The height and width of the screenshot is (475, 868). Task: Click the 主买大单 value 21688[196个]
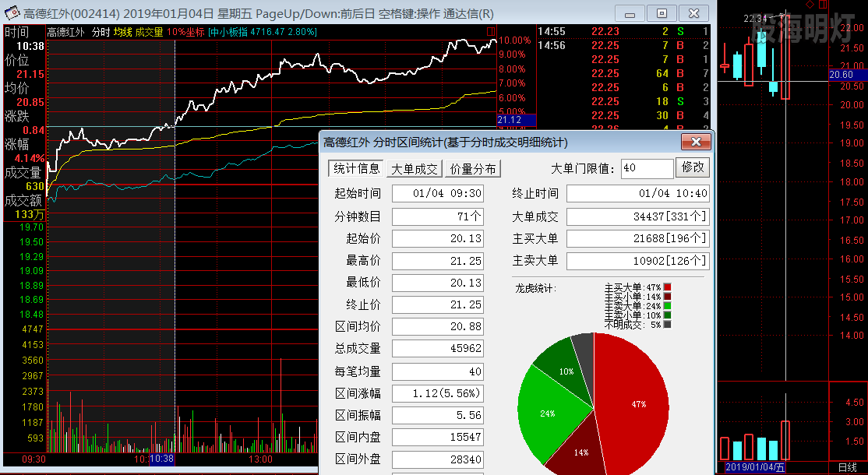tap(637, 238)
